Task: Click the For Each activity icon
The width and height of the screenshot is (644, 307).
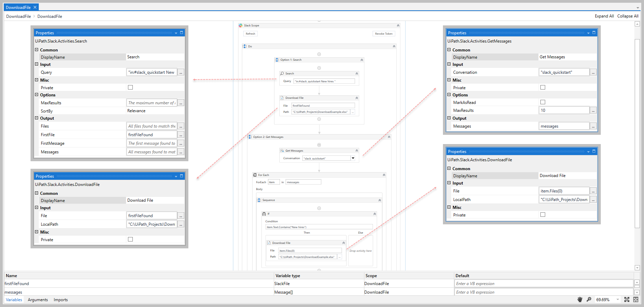Action: [255, 175]
